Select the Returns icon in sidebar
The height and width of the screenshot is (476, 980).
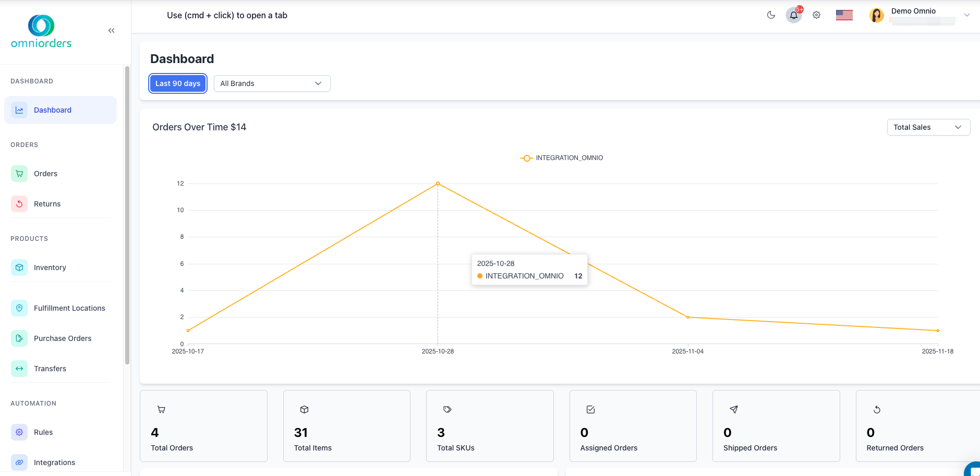[19, 203]
